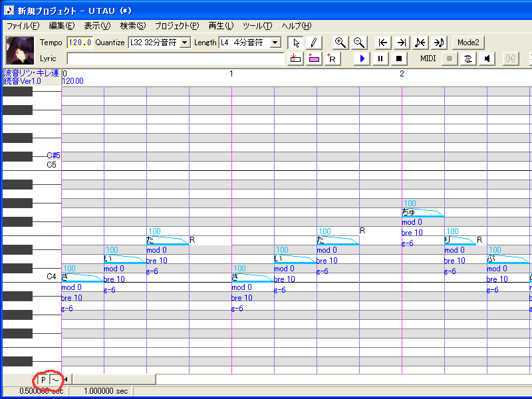Click the zoom in magnifier
The height and width of the screenshot is (399, 532).
340,43
